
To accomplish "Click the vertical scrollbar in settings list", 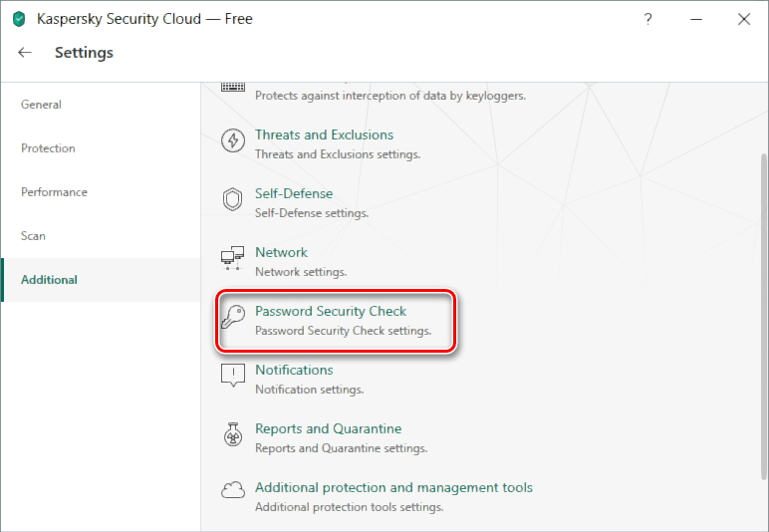I will coord(763,299).
